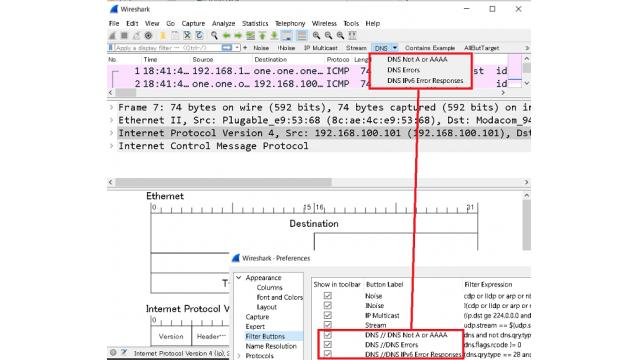Open a capture file folder icon
The width and height of the screenshot is (640, 360).
pyautogui.click(x=163, y=36)
